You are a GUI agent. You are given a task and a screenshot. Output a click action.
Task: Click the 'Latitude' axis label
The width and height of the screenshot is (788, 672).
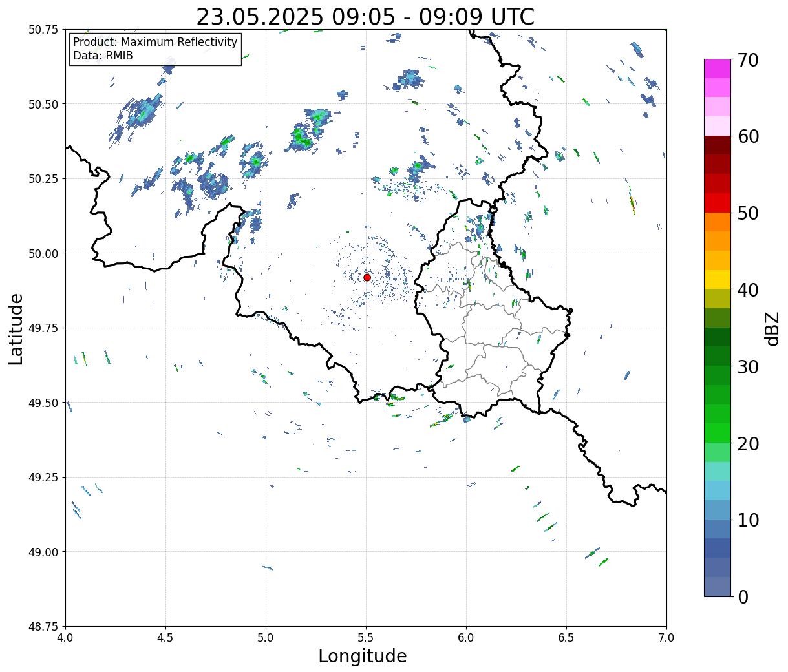point(16,329)
